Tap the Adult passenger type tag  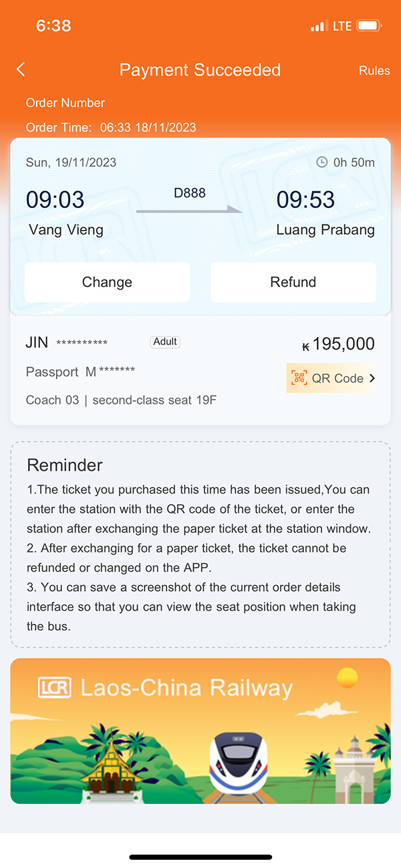[x=165, y=342]
